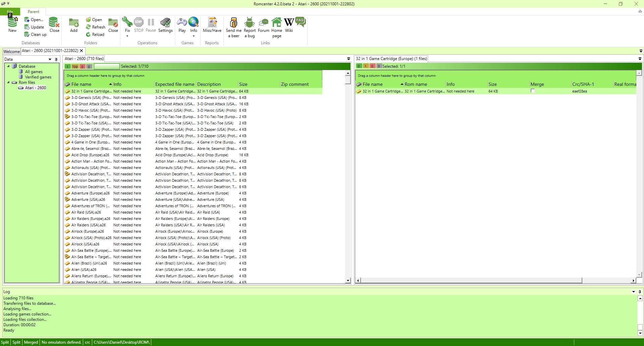Select Adventure (USA).a26 file row
Image resolution: width=644 pixels, height=346 pixels.
click(193, 199)
